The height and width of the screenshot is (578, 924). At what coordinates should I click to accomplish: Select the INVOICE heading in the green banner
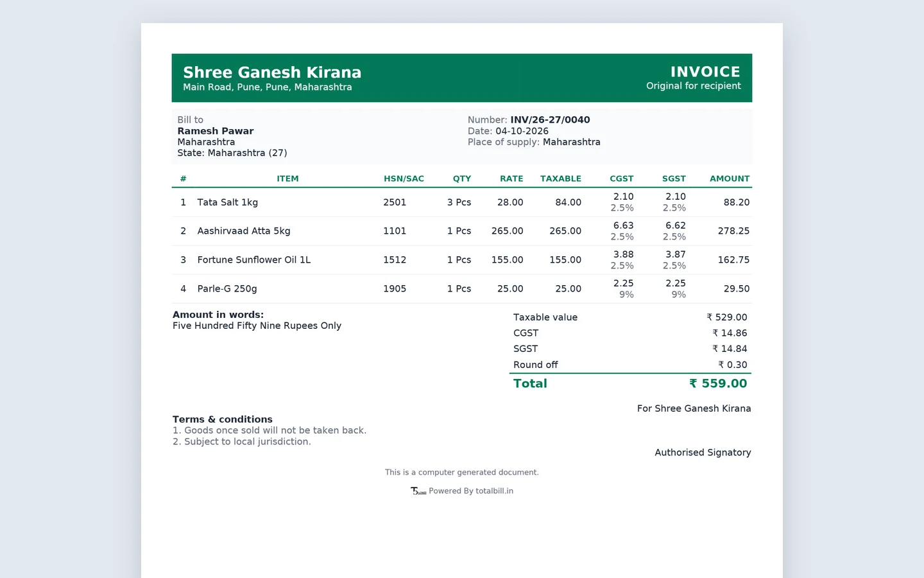(x=705, y=72)
